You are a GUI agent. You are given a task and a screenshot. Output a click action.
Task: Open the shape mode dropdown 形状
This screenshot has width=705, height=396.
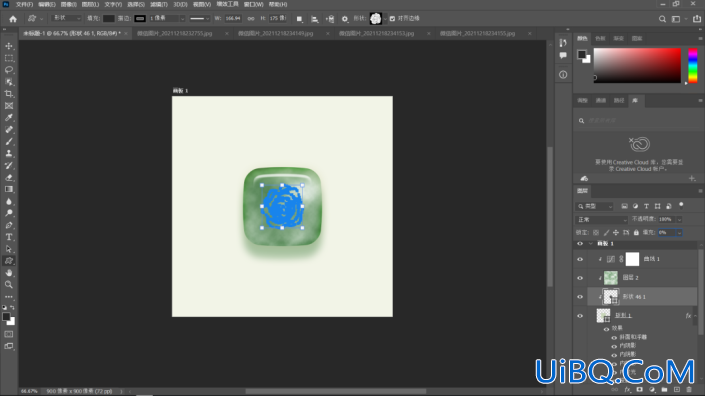(x=66, y=18)
